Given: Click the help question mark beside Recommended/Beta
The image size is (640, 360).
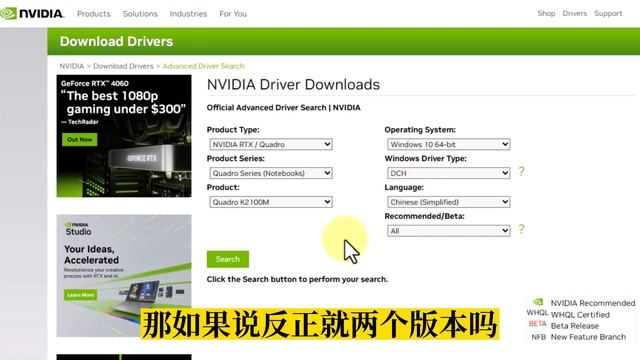Looking at the screenshot, I should (x=521, y=229).
